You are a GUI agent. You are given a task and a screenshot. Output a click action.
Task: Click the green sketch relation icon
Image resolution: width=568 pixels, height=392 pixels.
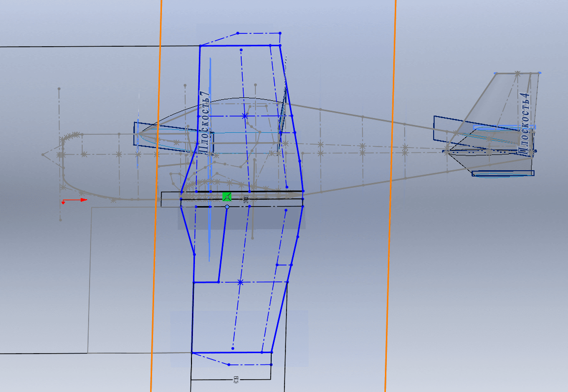[226, 197]
